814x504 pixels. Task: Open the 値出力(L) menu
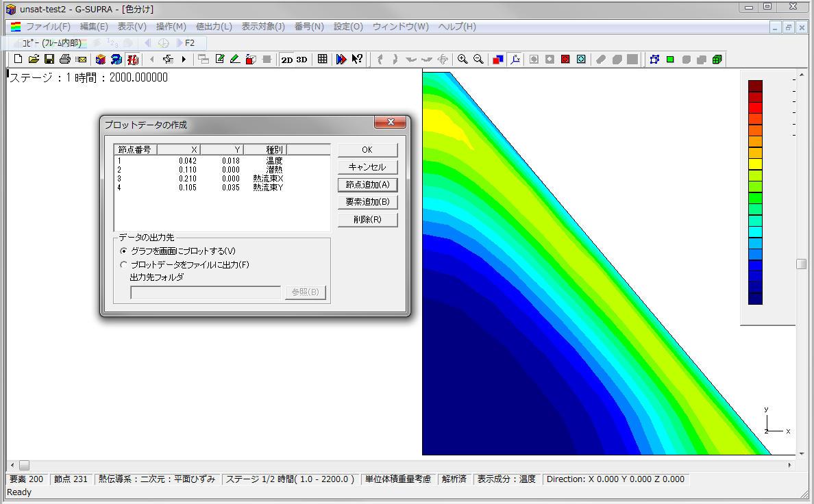pyautogui.click(x=214, y=27)
